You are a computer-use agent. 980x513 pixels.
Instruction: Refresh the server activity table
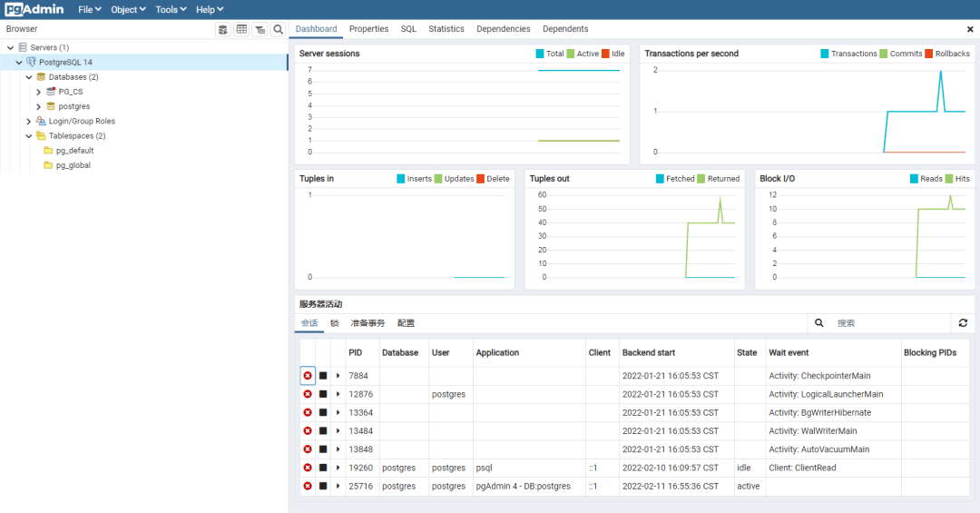point(963,323)
